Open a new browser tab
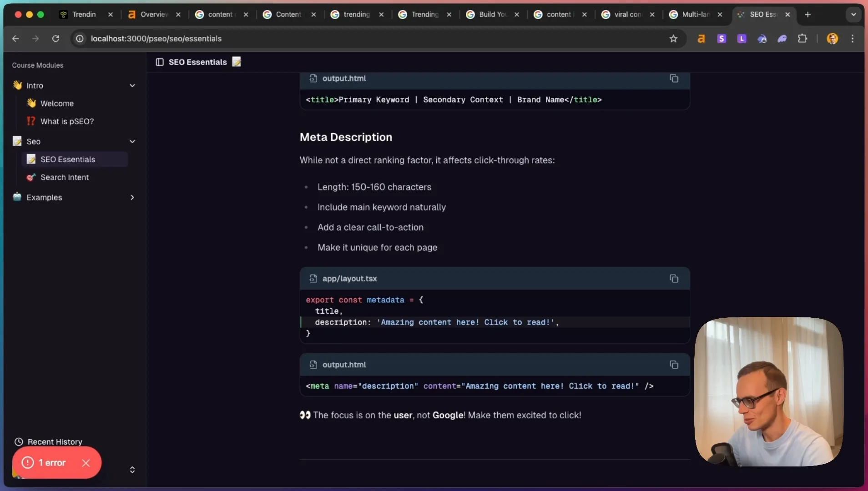868x491 pixels. (x=807, y=15)
